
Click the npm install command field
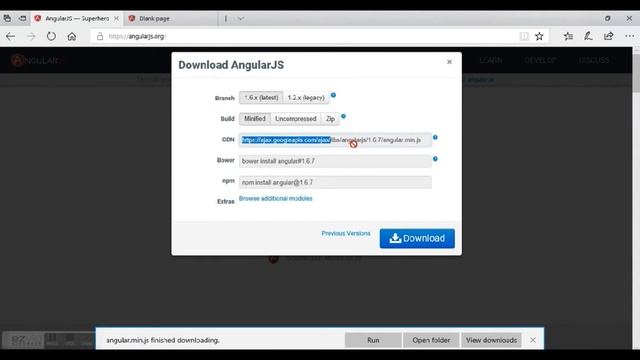335,182
